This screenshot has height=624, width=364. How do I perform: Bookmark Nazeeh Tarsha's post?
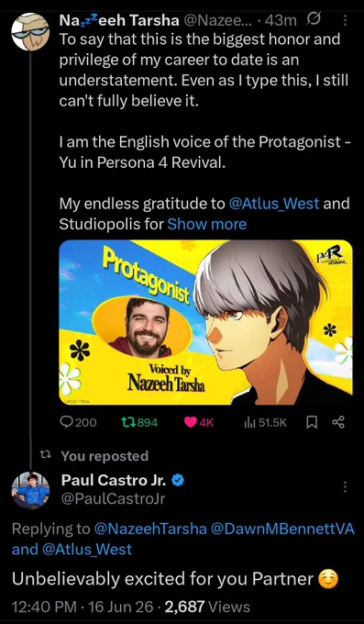click(x=311, y=422)
